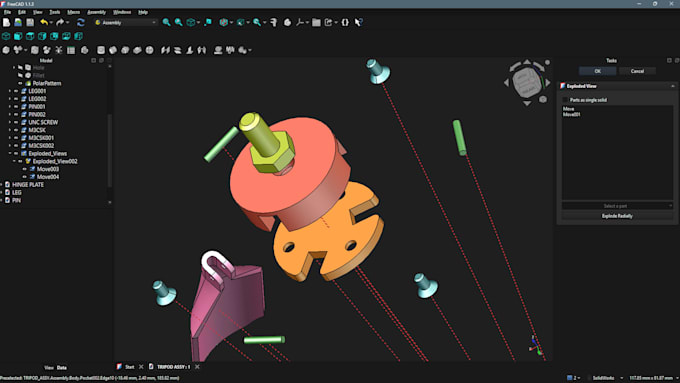Click the Open file icon

(18, 22)
